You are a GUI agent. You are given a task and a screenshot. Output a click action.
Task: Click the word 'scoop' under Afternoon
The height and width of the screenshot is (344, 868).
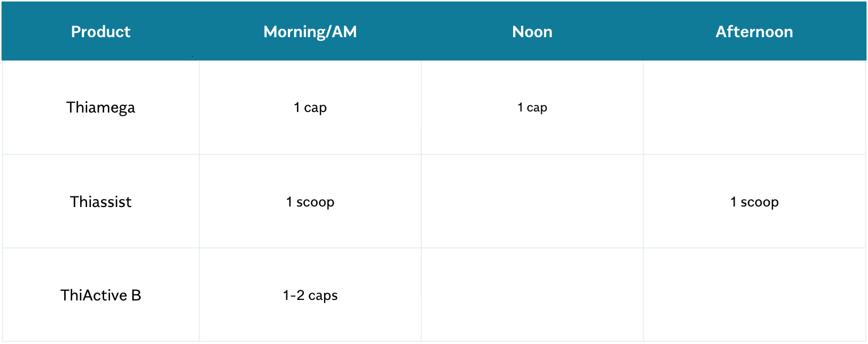click(x=760, y=202)
